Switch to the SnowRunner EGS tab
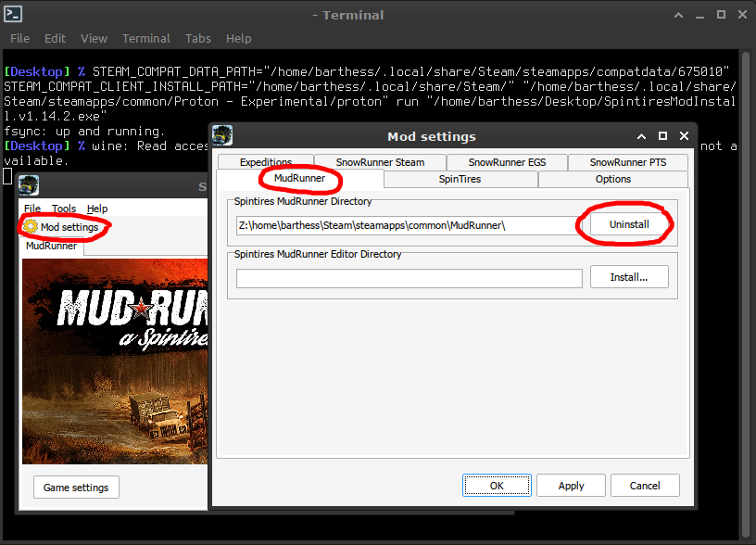This screenshot has height=545, width=756. 507,162
